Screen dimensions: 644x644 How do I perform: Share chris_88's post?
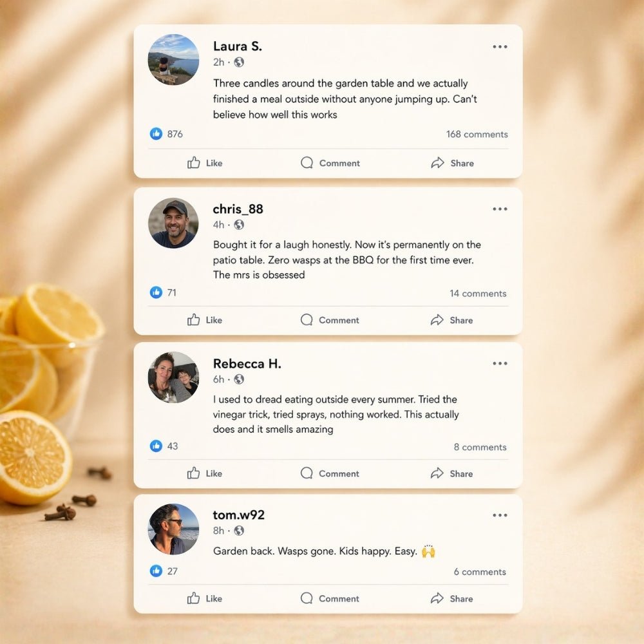452,320
